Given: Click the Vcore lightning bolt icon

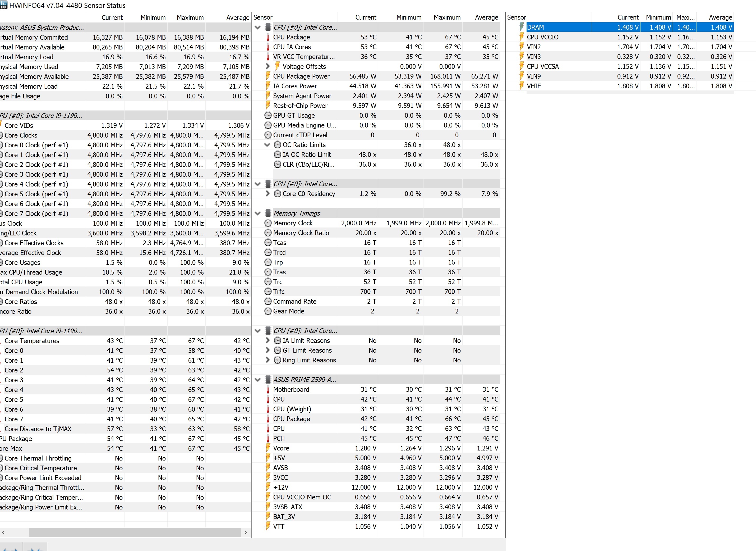Looking at the screenshot, I should click(x=268, y=448).
